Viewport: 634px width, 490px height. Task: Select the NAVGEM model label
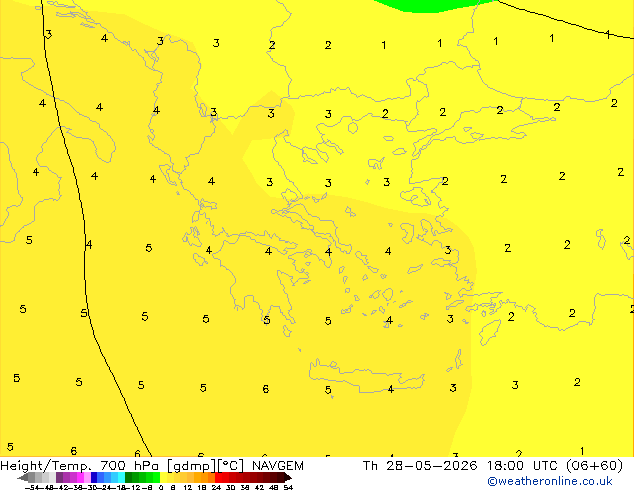pyautogui.click(x=278, y=466)
